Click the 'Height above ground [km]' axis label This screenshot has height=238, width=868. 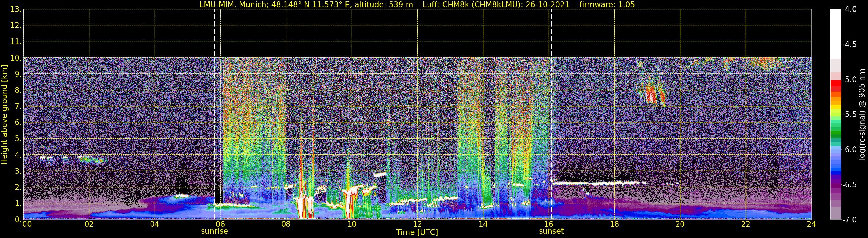coord(4,115)
